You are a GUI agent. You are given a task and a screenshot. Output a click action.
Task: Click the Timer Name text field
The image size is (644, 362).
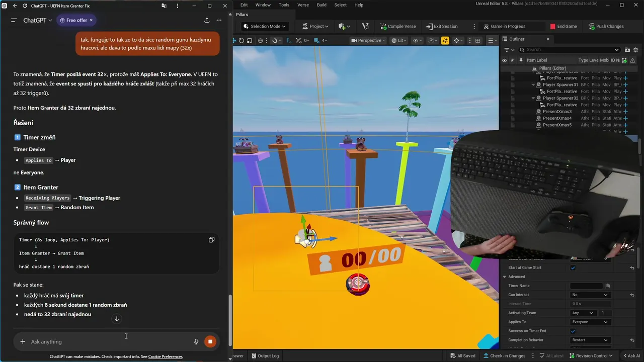click(x=586, y=286)
